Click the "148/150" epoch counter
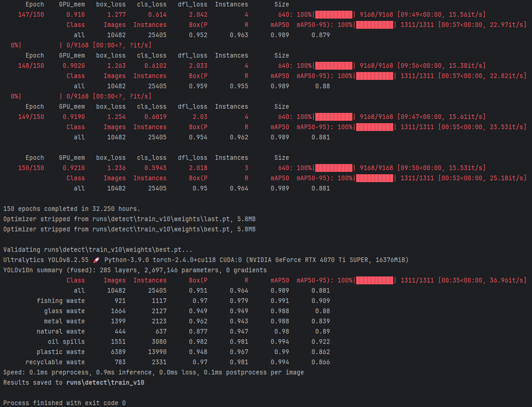The image size is (532, 407). 31,66
